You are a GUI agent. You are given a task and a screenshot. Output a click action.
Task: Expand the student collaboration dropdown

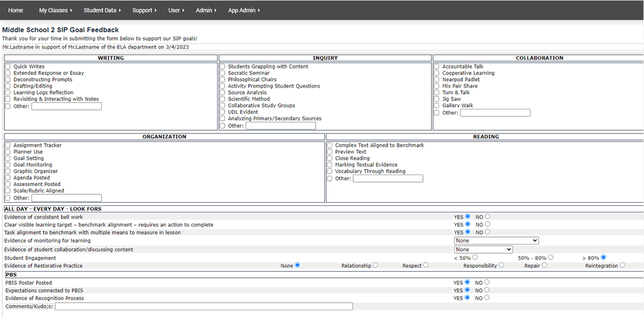(x=483, y=249)
